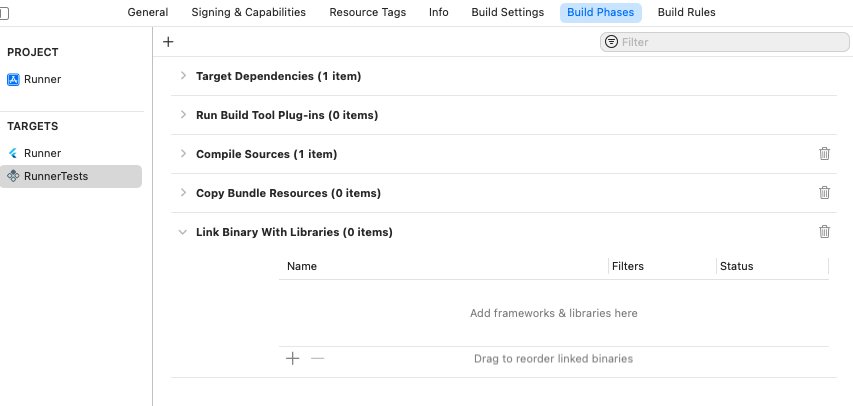Image resolution: width=853 pixels, height=406 pixels.
Task: Select the Runner project icon in sidebar
Action: tap(13, 79)
